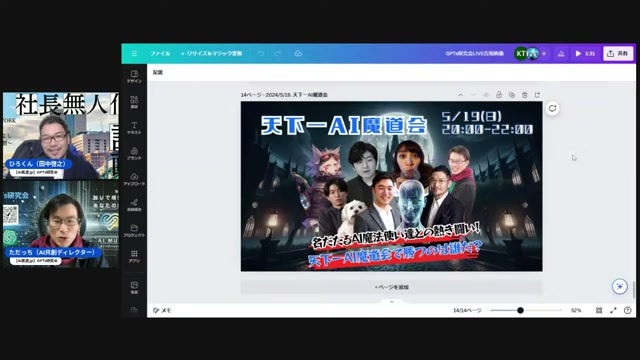
Task: Click the 52% zoom percentage
Action: point(576,311)
